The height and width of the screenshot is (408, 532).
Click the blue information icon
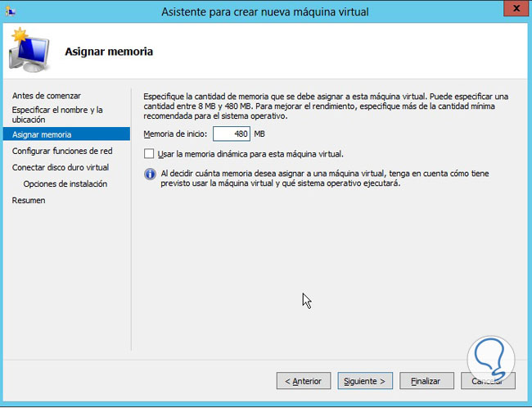pos(150,175)
